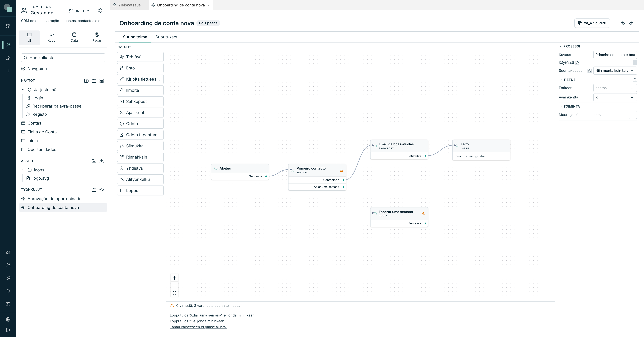The height and width of the screenshot is (337, 644).
Task: Copy workflow ID wf_a71c3d20 button
Action: tap(592, 23)
